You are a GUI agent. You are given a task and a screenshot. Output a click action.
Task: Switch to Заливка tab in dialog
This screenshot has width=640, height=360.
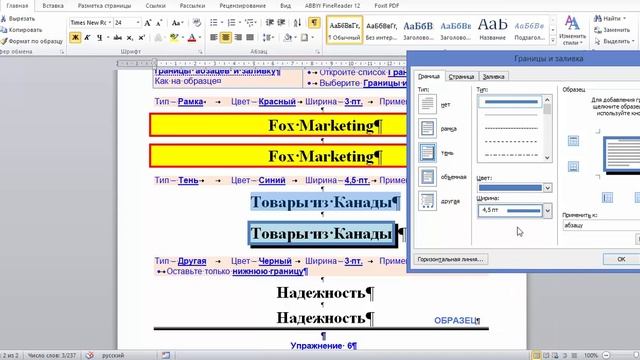pos(493,76)
